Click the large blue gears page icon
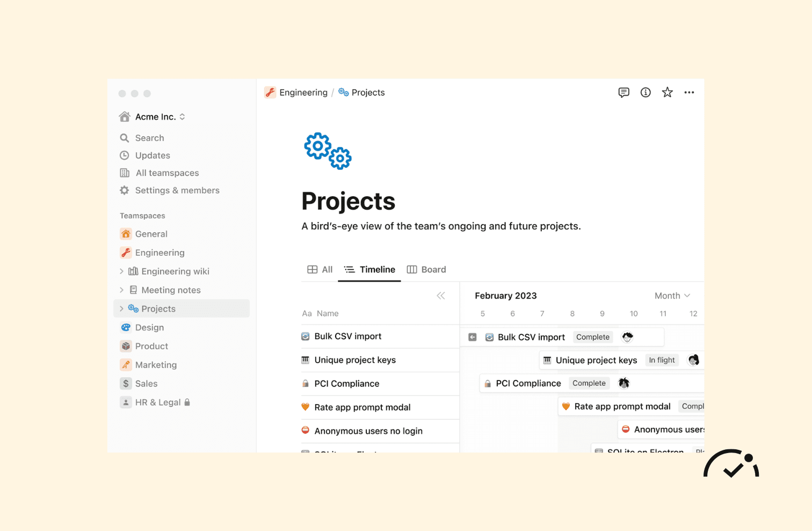 click(x=328, y=151)
